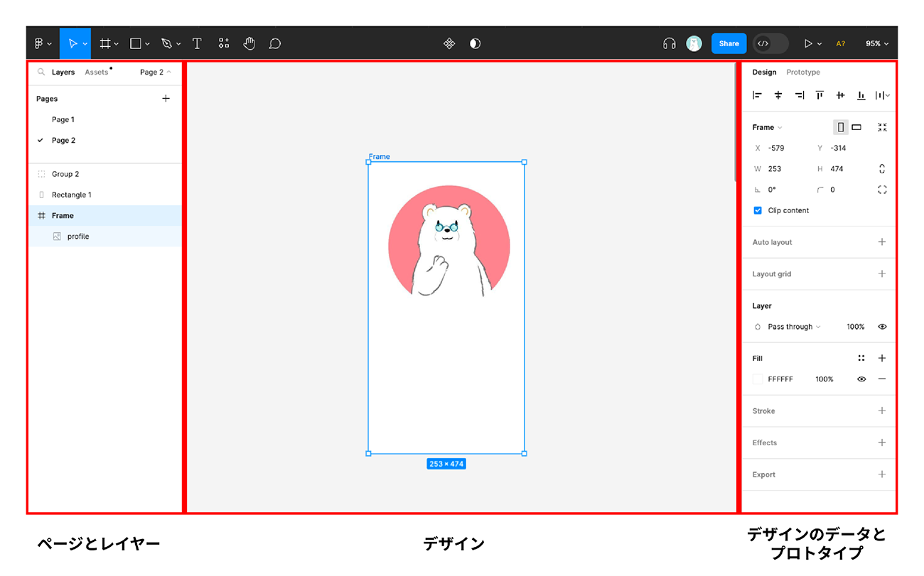Select the Hand tool

(249, 43)
